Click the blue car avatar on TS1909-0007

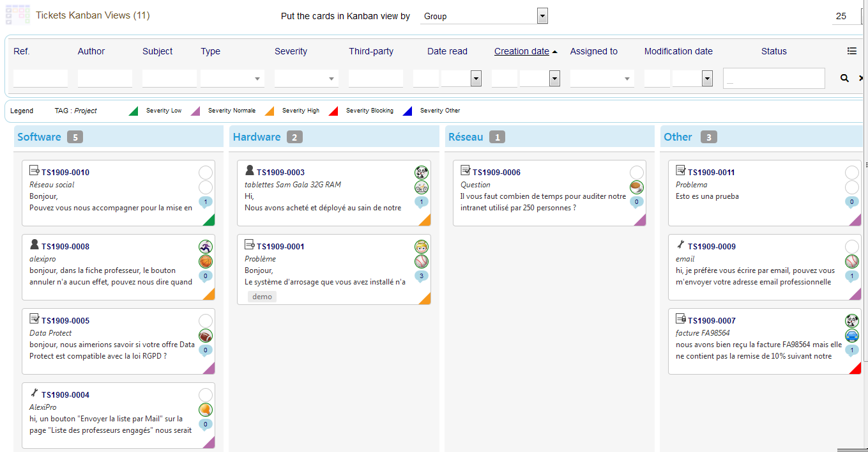[x=852, y=336]
